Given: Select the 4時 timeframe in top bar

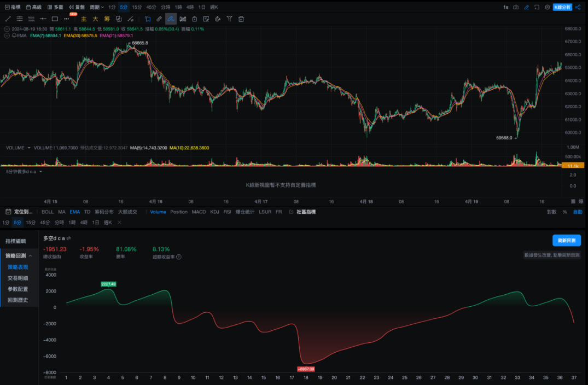Looking at the screenshot, I should [x=190, y=7].
